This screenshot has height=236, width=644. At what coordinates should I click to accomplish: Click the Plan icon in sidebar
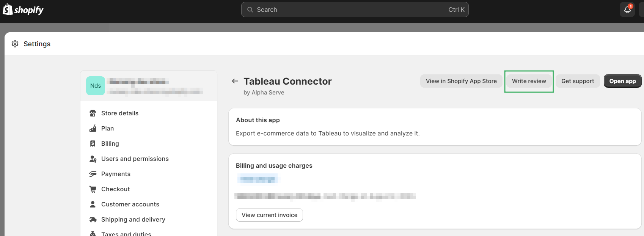(x=93, y=129)
